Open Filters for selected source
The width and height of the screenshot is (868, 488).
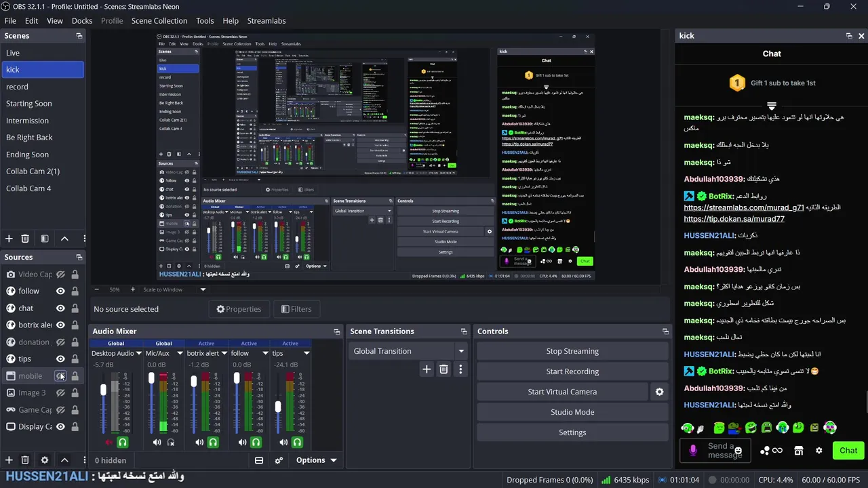[x=296, y=309]
